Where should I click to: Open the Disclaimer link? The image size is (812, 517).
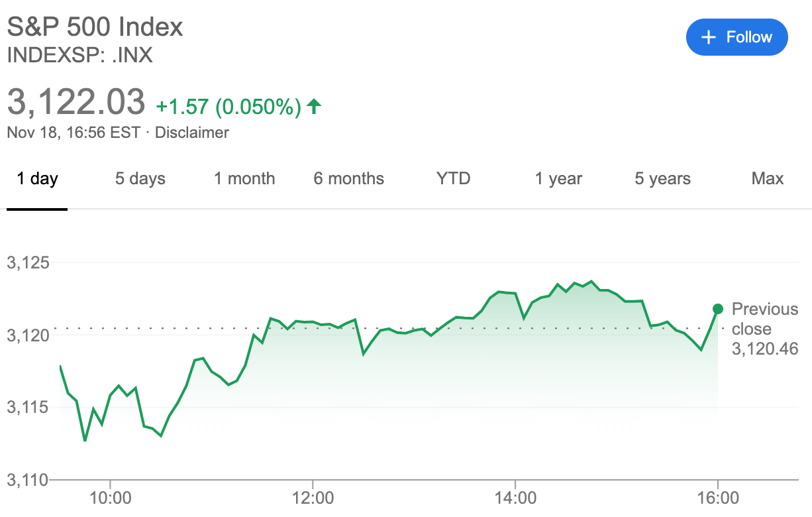point(192,133)
